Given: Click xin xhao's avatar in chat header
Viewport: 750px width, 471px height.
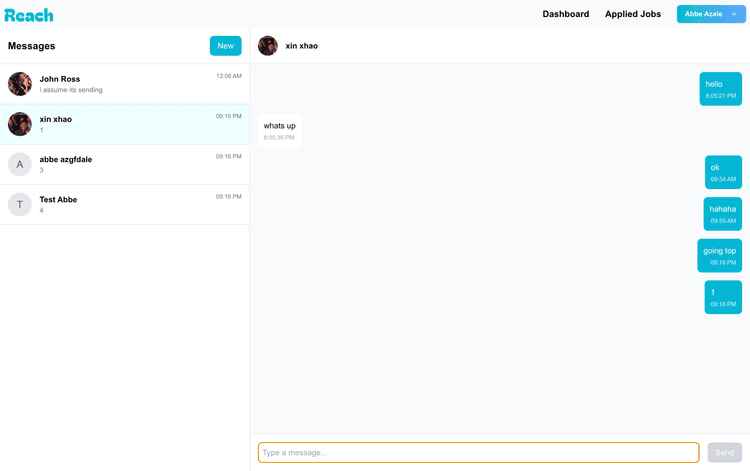Looking at the screenshot, I should (268, 46).
